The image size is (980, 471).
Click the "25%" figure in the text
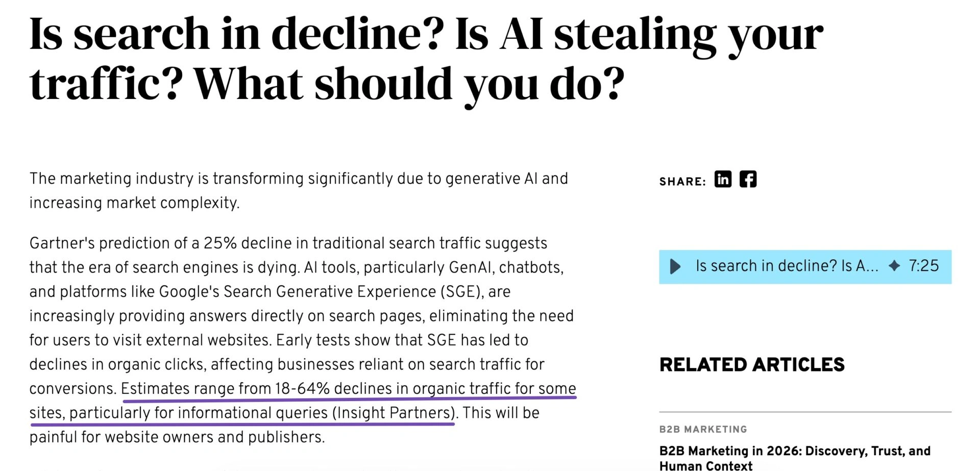click(x=220, y=243)
